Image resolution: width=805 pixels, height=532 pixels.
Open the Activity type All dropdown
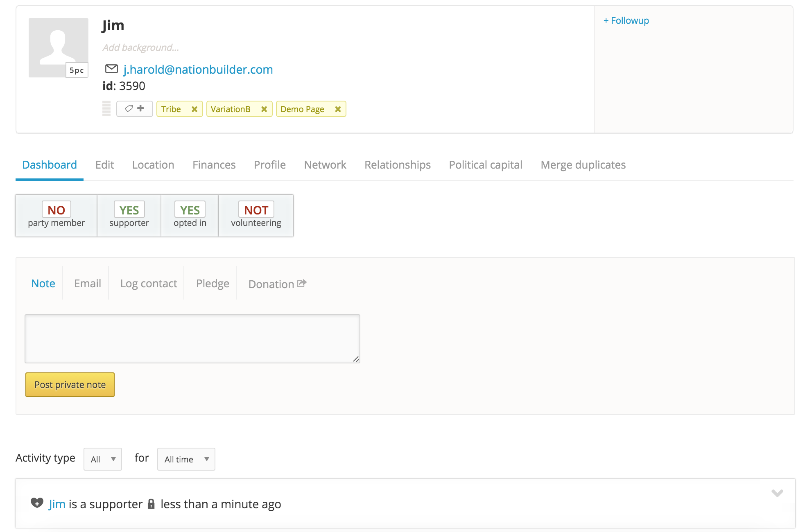(x=103, y=459)
